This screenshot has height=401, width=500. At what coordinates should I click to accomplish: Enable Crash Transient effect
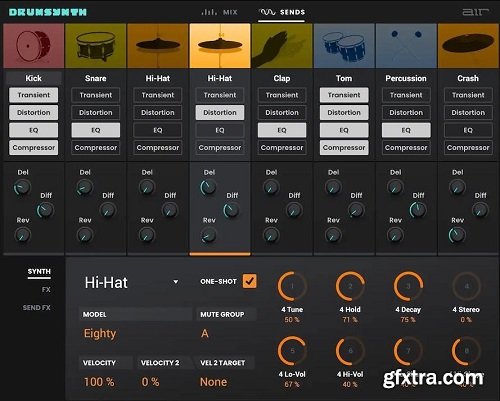(x=468, y=95)
